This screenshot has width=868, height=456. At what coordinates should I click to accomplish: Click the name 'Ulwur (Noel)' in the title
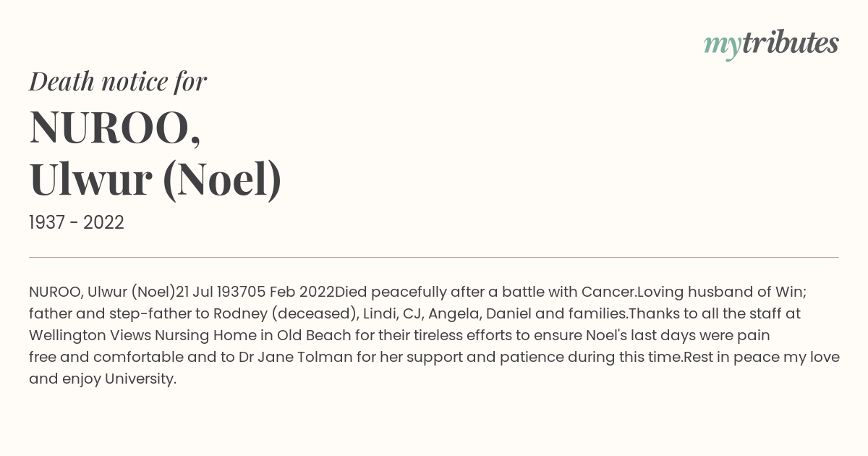coord(156,180)
